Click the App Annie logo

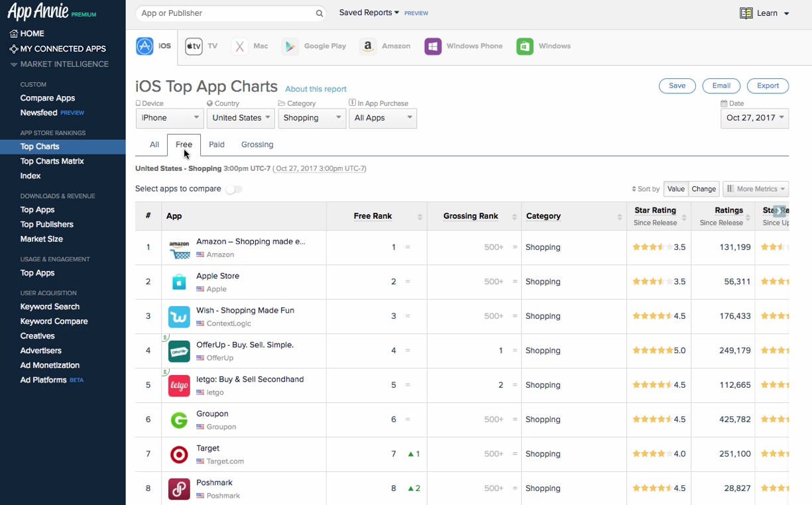(x=52, y=12)
